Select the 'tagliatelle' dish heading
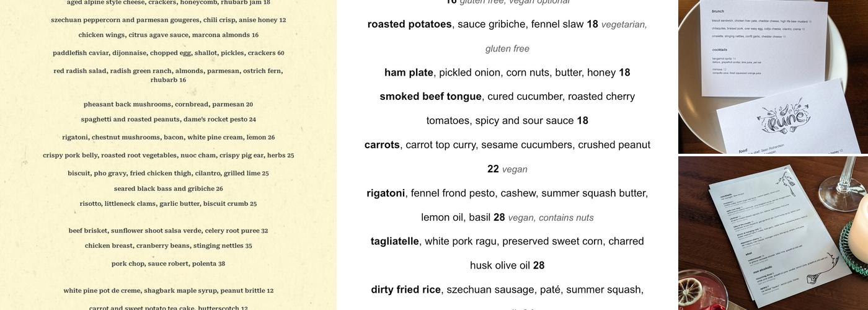The height and width of the screenshot is (310, 868). tap(395, 241)
